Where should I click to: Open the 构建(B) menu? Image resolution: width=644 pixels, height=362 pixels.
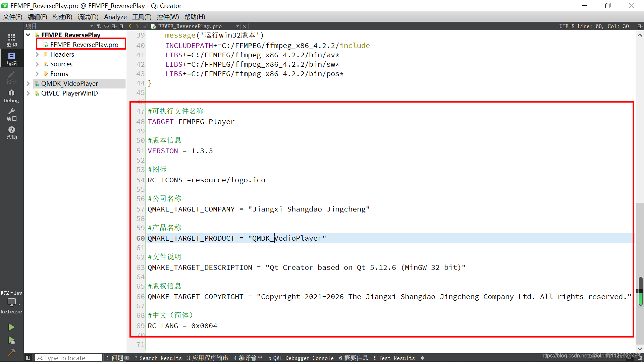click(62, 17)
